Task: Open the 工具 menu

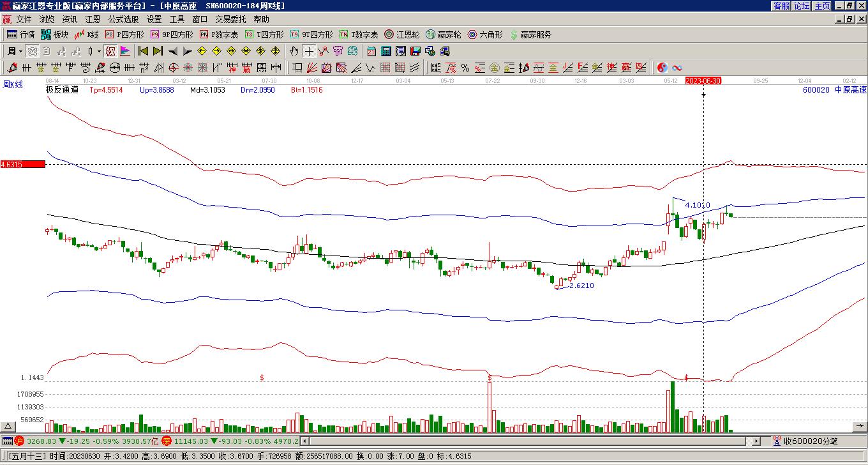Action: [177, 20]
